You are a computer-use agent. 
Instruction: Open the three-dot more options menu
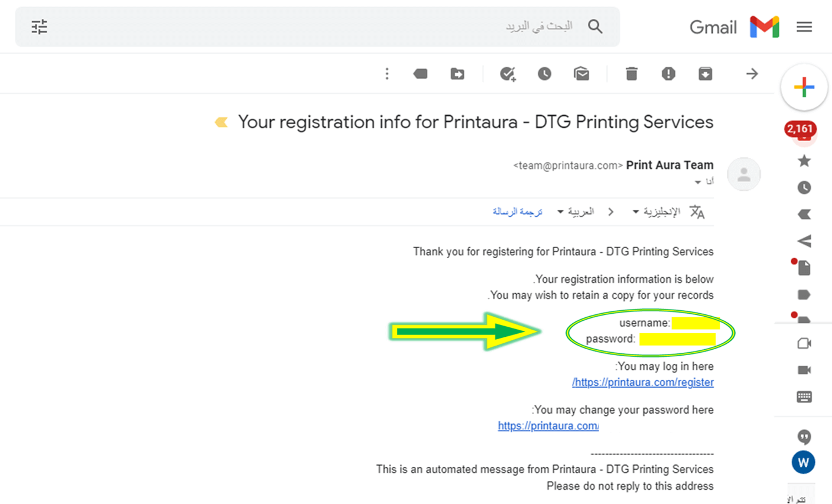point(387,74)
